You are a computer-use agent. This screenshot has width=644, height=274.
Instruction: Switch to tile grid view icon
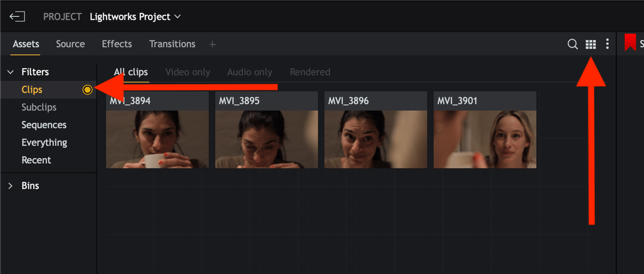click(x=590, y=44)
